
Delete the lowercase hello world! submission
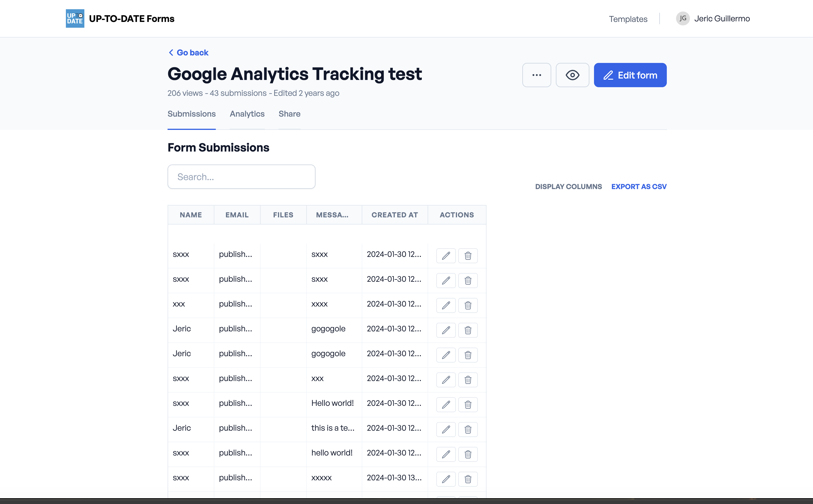pyautogui.click(x=468, y=454)
